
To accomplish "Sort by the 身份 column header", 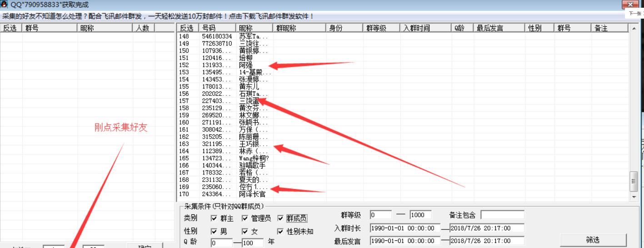I will click(x=345, y=28).
